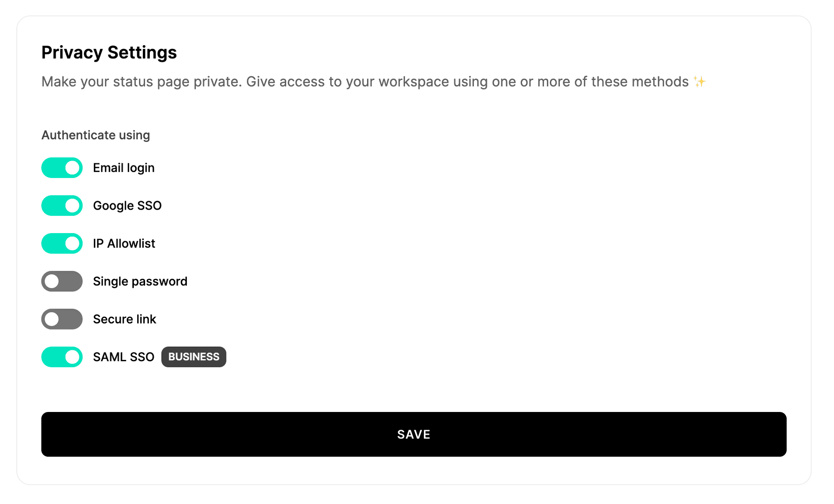The width and height of the screenshot is (834, 504).
Task: Enable the Single password toggle
Action: (61, 281)
